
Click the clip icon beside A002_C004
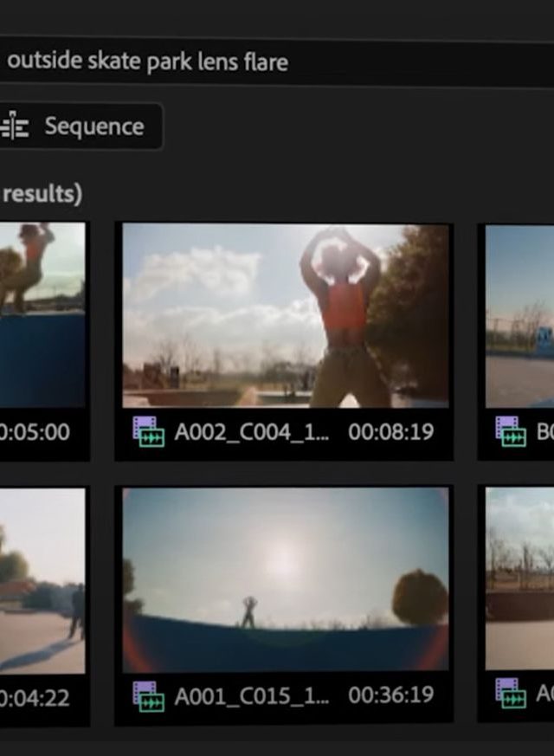pyautogui.click(x=148, y=431)
